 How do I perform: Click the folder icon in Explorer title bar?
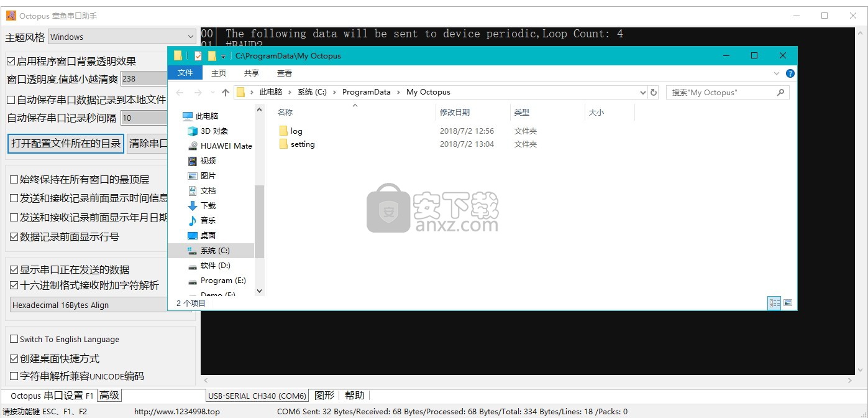[178, 56]
